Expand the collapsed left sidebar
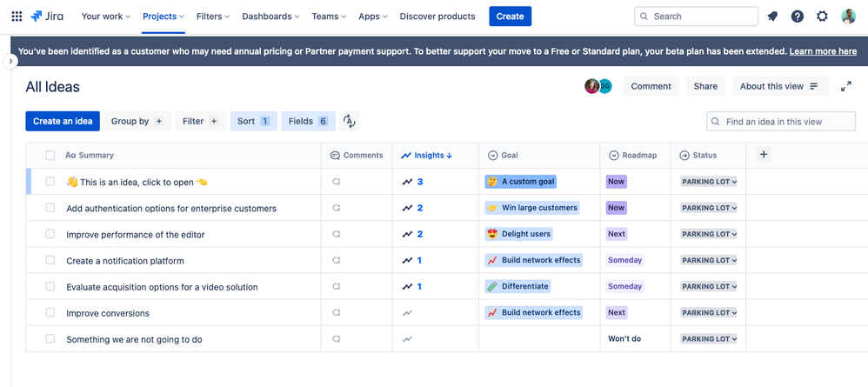This screenshot has width=868, height=387. 10,62
